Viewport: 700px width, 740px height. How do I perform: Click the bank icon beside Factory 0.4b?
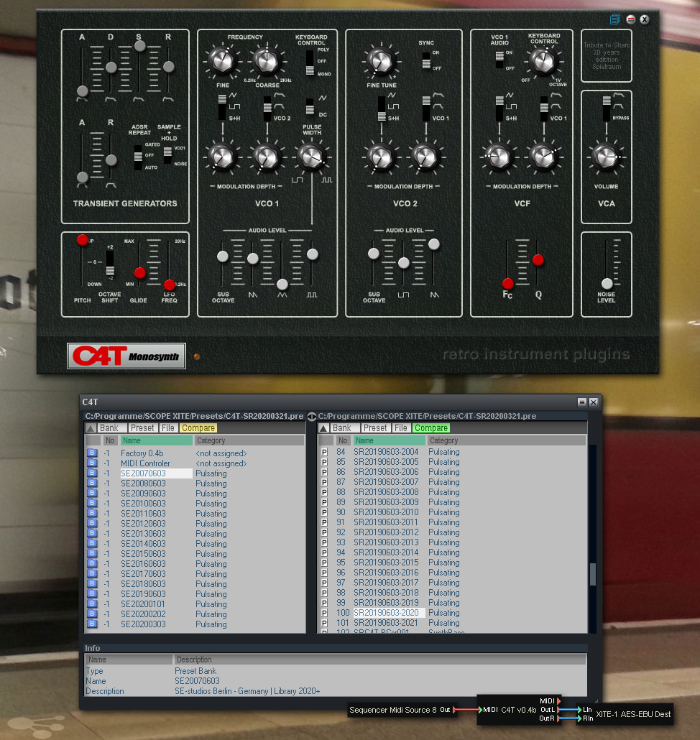[92, 453]
